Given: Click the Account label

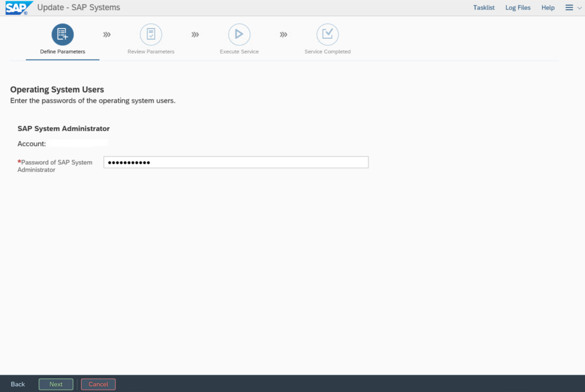Looking at the screenshot, I should coord(32,143).
